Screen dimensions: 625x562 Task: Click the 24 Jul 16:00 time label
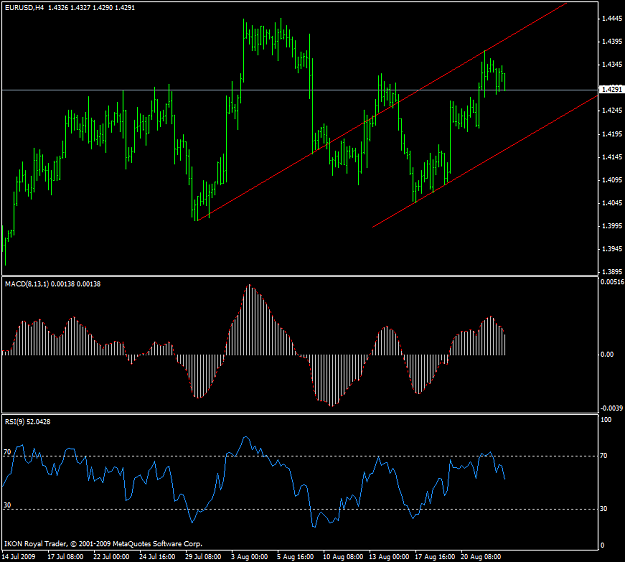tap(157, 556)
